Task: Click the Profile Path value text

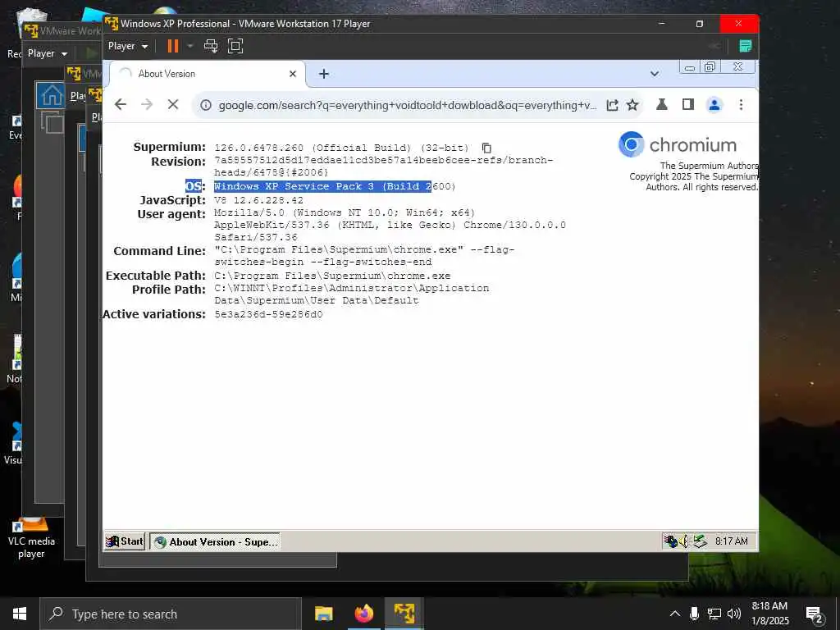Action: 351,294
